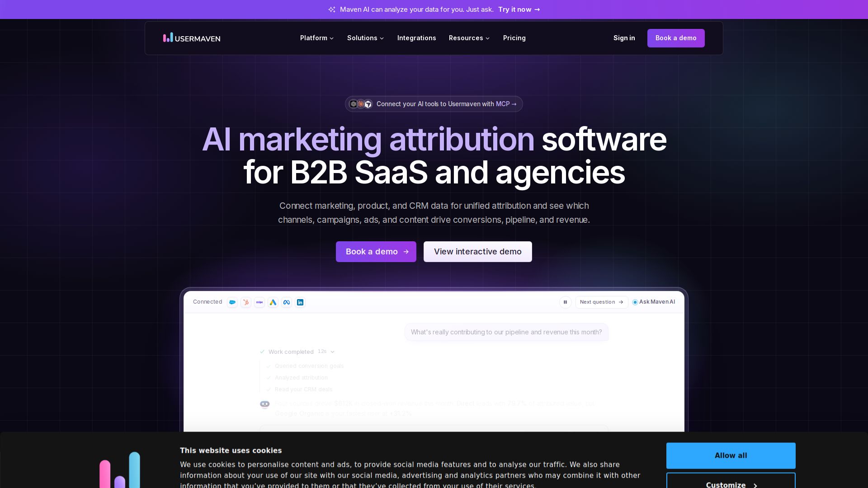
Task: Allow all cookies
Action: (731, 455)
